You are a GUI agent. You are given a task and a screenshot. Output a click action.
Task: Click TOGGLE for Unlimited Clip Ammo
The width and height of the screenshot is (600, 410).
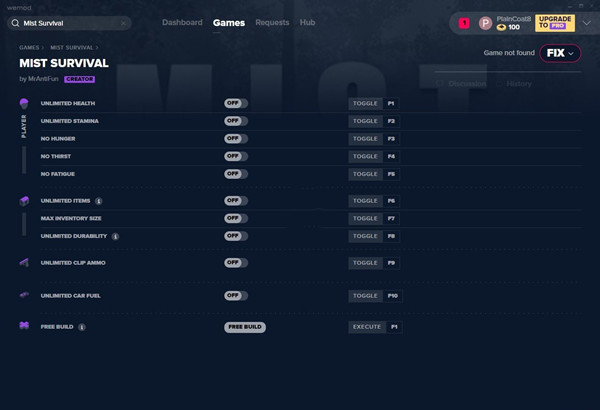pos(365,263)
